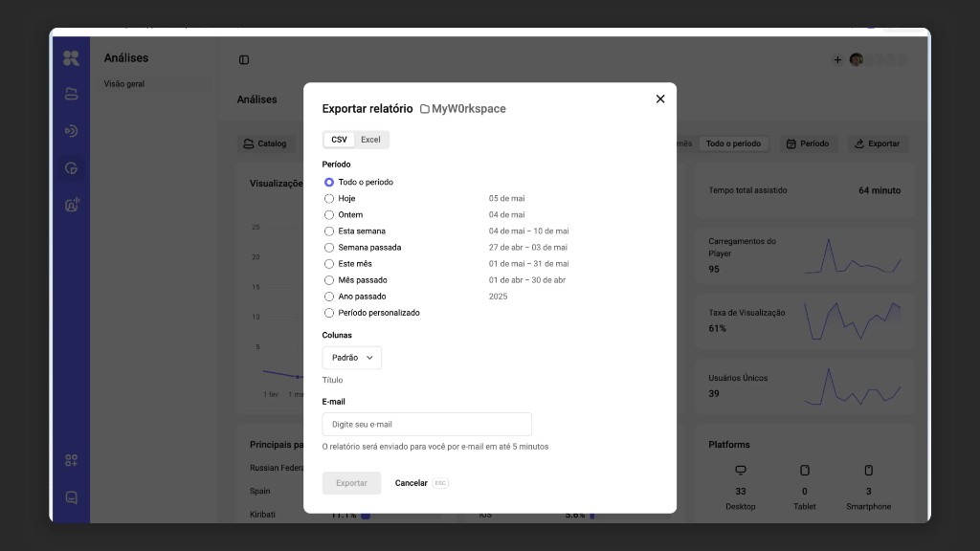
Task: Open the Padrão columns dropdown
Action: tap(352, 358)
